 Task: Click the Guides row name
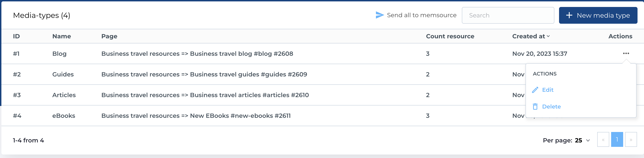coord(63,75)
